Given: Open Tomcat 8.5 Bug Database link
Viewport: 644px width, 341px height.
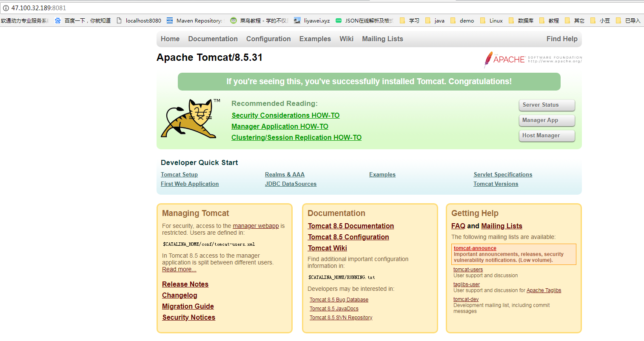Looking at the screenshot, I should pos(339,300).
